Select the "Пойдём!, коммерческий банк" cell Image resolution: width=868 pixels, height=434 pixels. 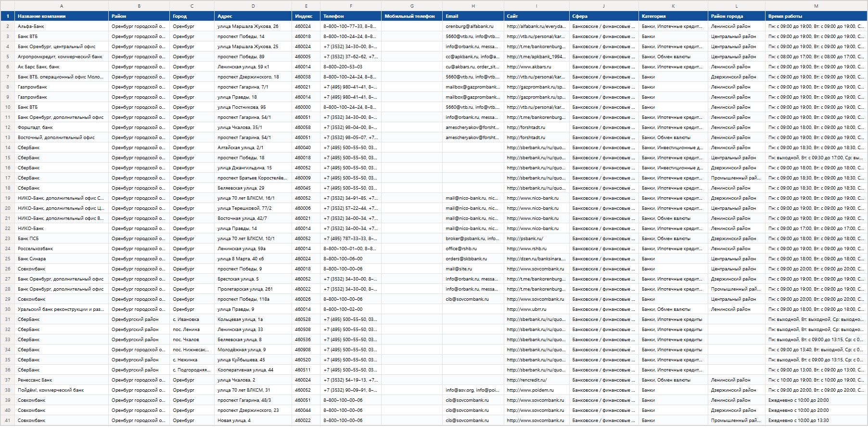(62, 390)
